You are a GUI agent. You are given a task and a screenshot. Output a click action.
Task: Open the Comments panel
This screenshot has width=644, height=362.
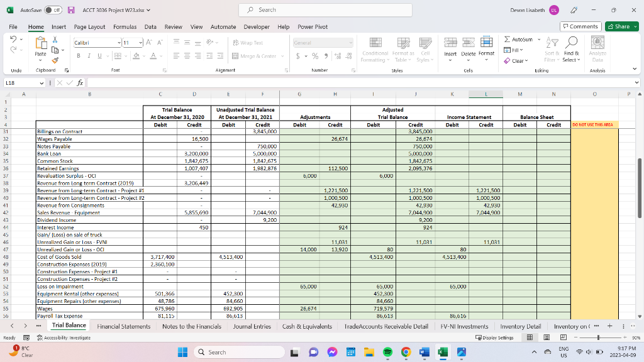pos(580,26)
